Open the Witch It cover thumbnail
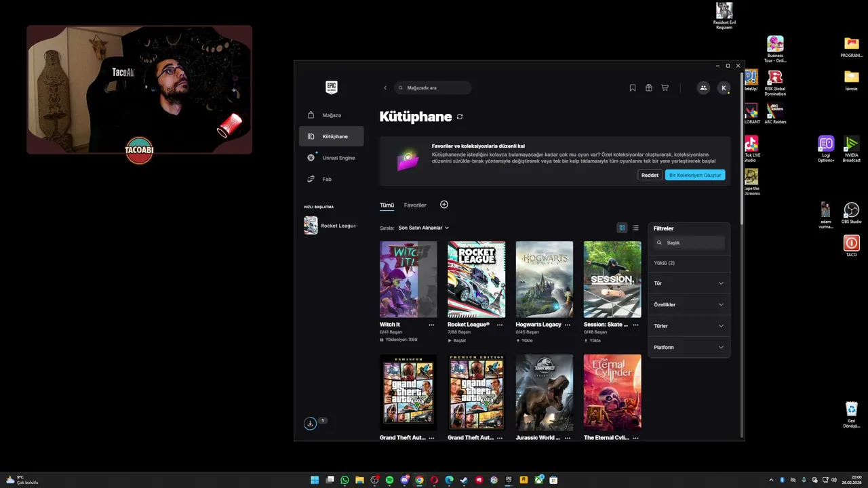 408,279
